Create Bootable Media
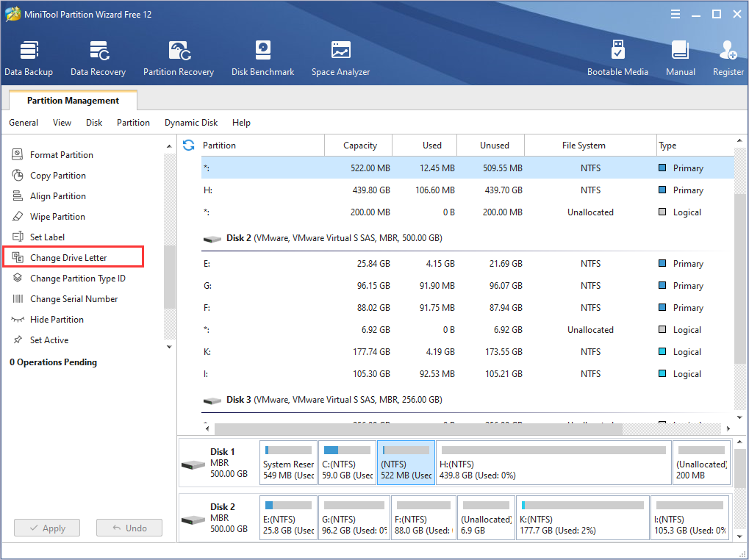The height and width of the screenshot is (560, 749). click(617, 59)
